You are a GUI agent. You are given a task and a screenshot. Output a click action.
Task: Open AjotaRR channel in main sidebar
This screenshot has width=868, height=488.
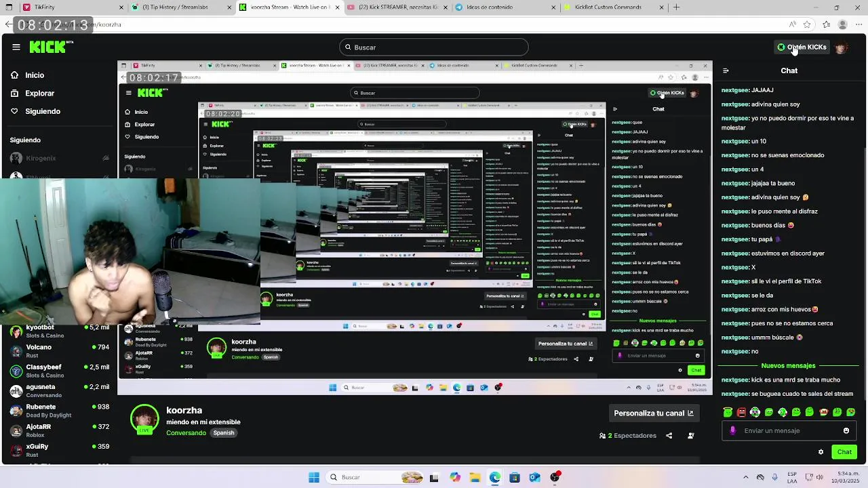[x=60, y=430]
